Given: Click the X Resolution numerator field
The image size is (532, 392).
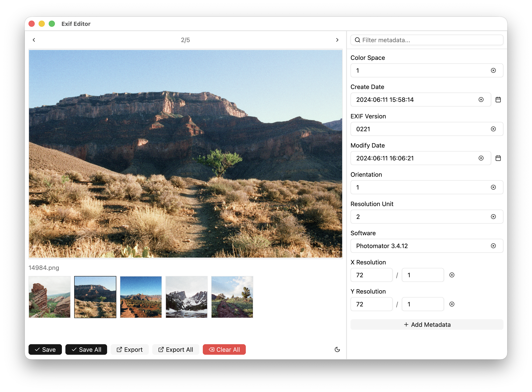Looking at the screenshot, I should [x=371, y=275].
